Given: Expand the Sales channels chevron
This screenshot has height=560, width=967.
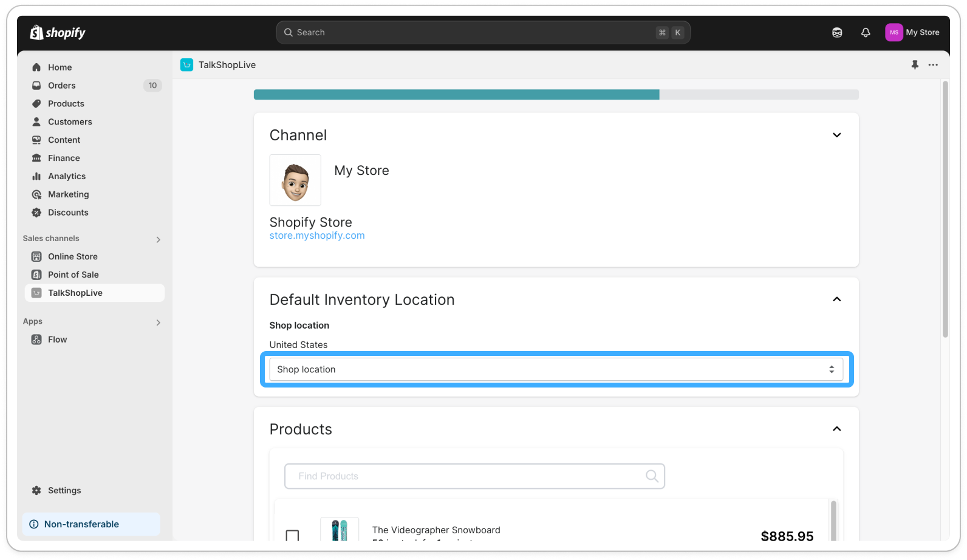Looking at the screenshot, I should point(158,239).
